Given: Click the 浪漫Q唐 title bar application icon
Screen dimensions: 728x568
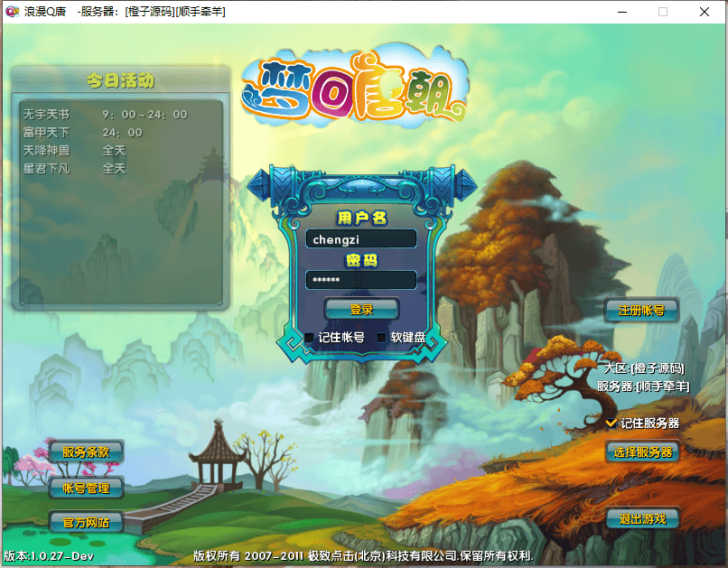Looking at the screenshot, I should point(12,11).
